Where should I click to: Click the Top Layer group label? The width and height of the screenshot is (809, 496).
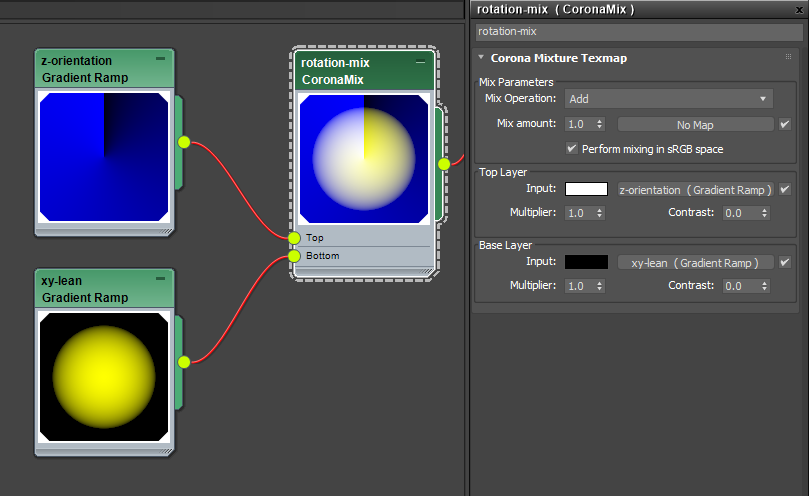pyautogui.click(x=503, y=172)
